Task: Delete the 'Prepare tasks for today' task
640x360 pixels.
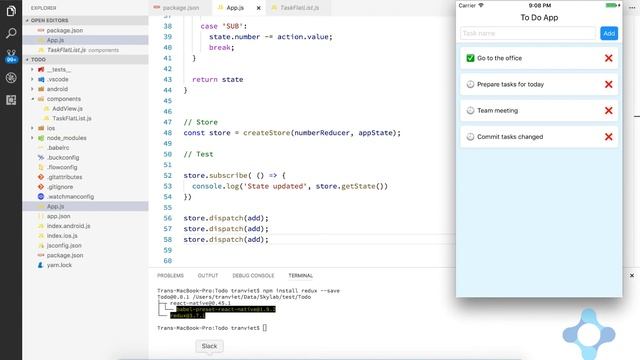Action: [x=609, y=84]
